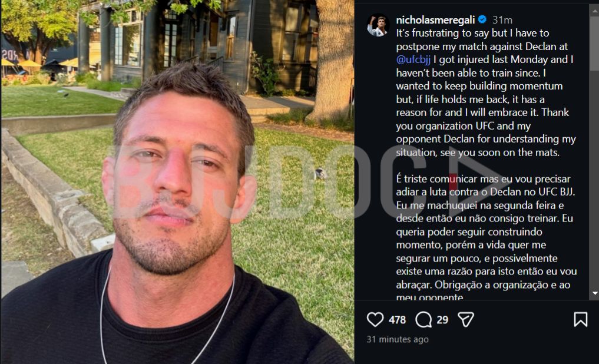
Task: Click the '31 minutes ago' timestamp
Action: 398,339
